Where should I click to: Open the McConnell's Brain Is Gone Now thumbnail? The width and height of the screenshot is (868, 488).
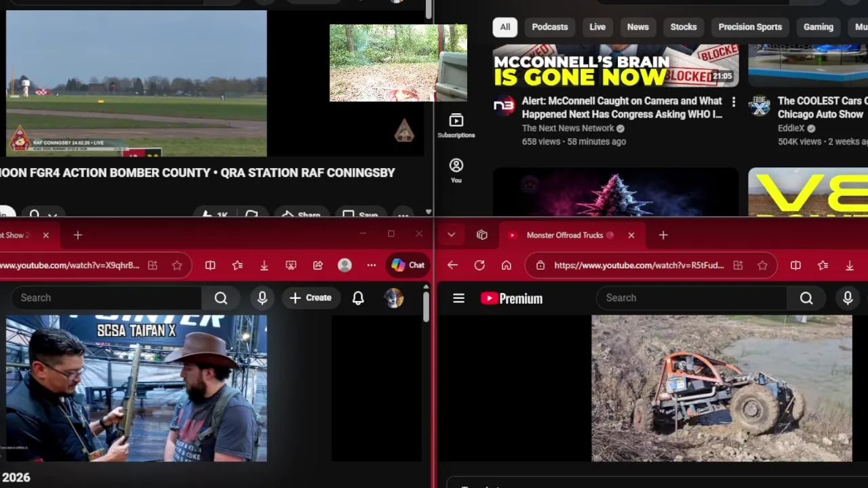[x=616, y=66]
